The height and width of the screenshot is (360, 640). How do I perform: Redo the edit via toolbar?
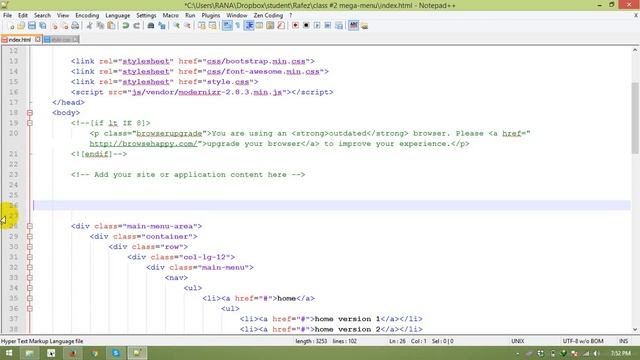[136, 26]
